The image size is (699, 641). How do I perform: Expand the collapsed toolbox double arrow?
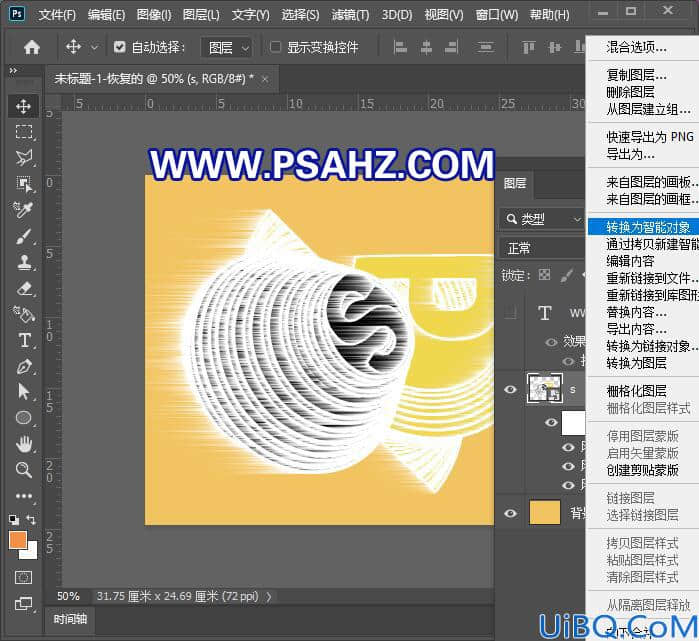click(x=13, y=70)
